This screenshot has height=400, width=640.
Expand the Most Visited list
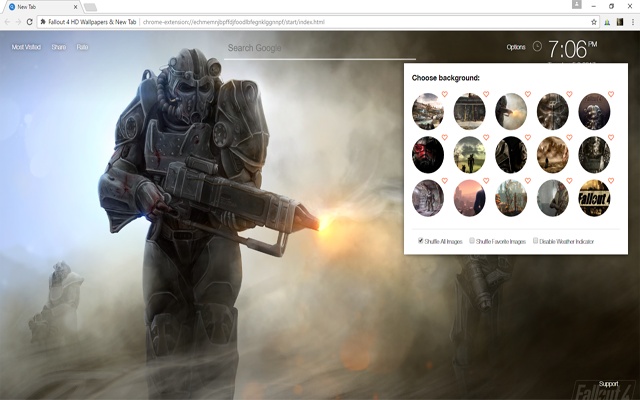click(26, 47)
